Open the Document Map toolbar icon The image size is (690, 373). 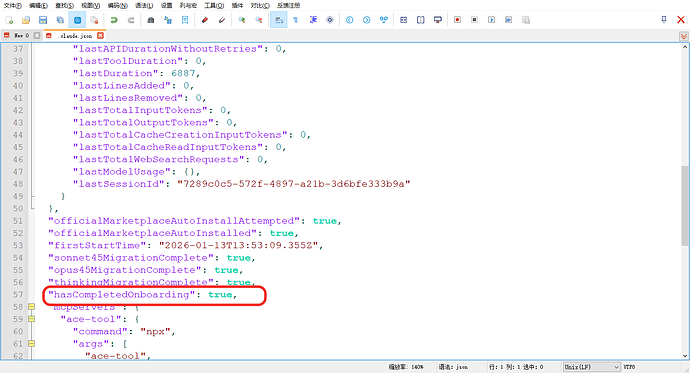tap(404, 20)
